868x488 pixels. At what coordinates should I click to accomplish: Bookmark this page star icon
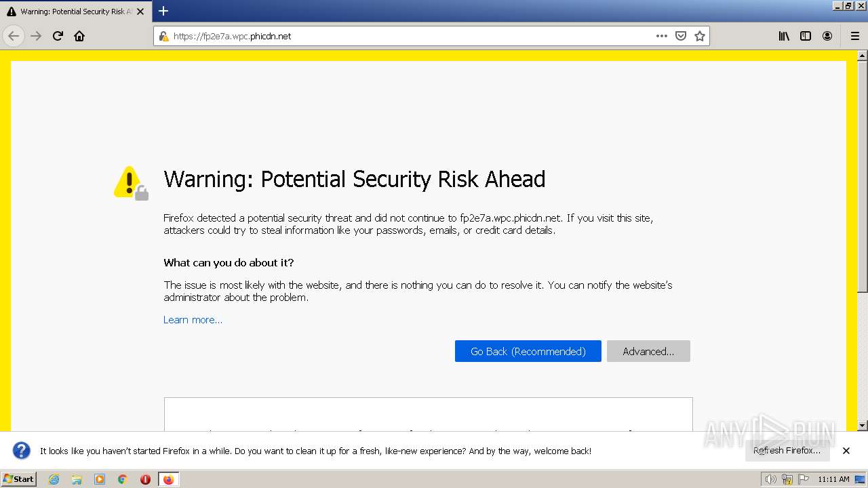pyautogui.click(x=700, y=36)
